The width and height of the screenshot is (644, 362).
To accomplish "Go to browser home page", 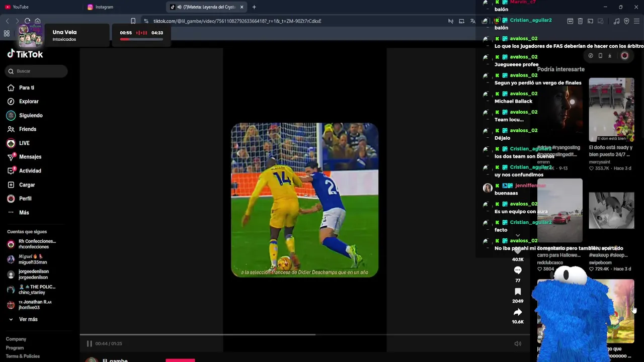I will (37, 21).
